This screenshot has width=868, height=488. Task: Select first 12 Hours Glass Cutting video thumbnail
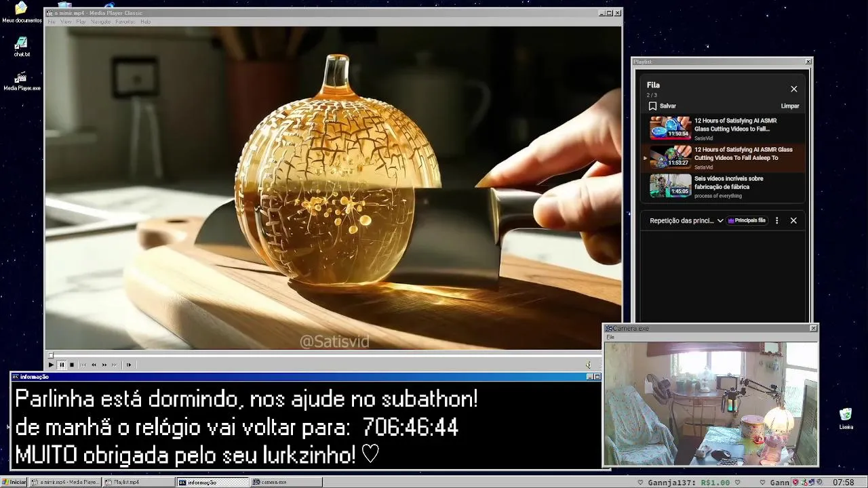pyautogui.click(x=670, y=128)
